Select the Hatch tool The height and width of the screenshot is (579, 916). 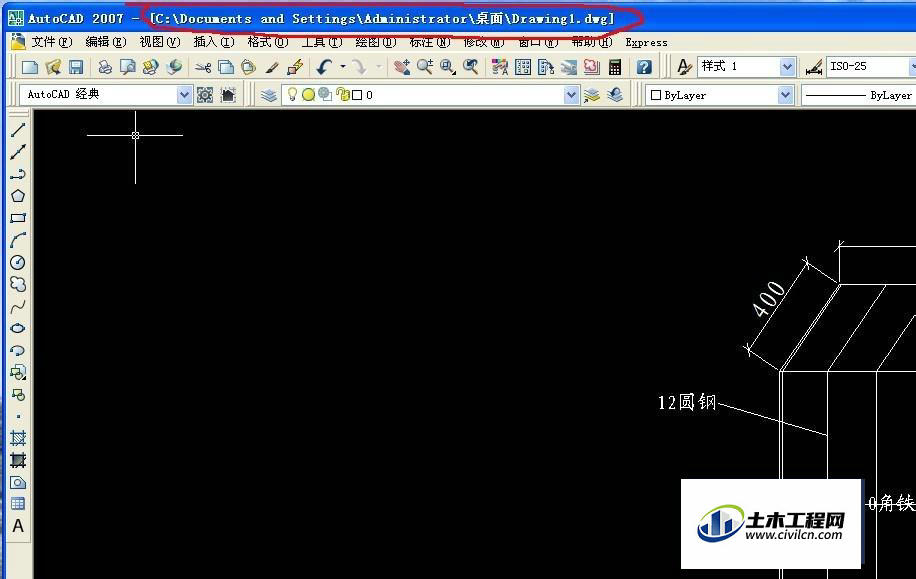[18, 438]
